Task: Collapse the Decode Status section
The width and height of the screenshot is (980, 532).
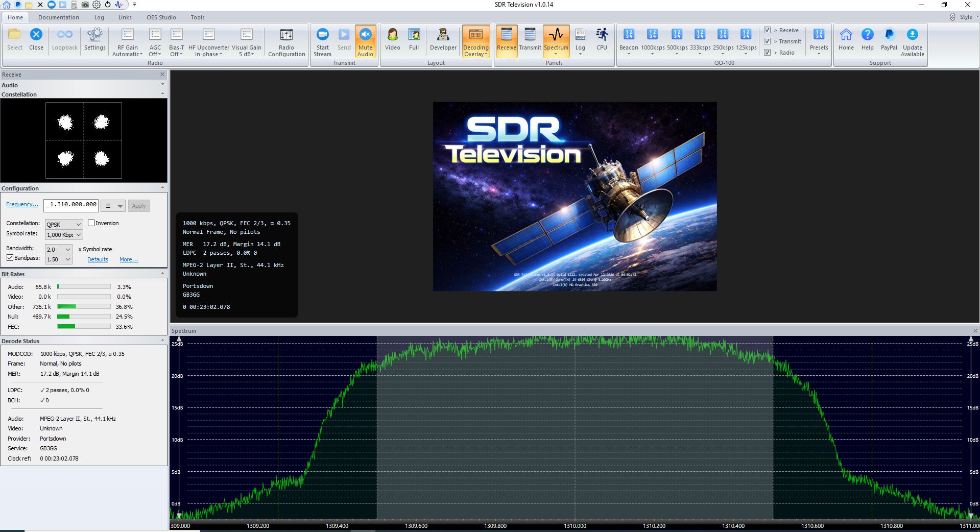Action: pos(163,341)
